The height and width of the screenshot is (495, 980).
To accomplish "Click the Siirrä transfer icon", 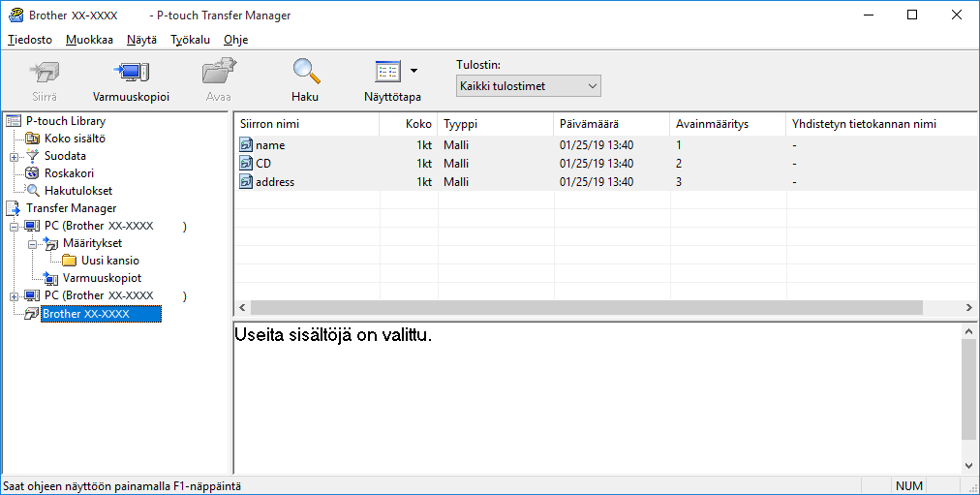I will tap(45, 73).
